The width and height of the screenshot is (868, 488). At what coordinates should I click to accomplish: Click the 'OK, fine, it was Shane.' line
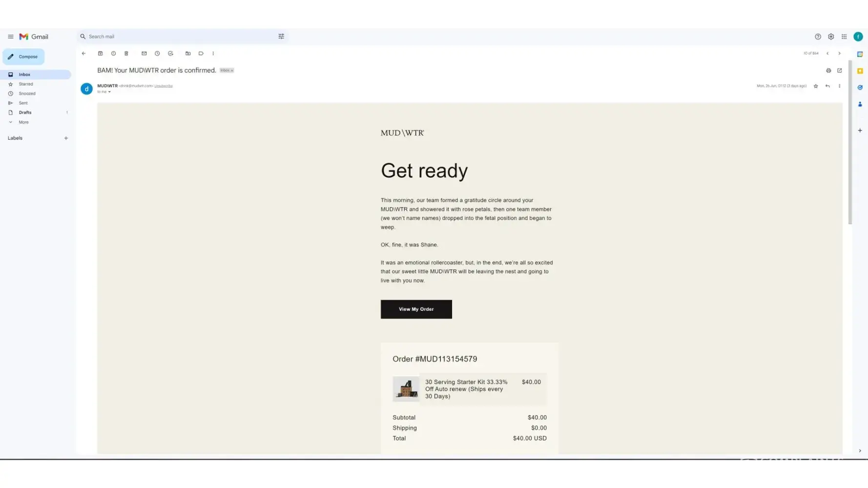coord(410,245)
